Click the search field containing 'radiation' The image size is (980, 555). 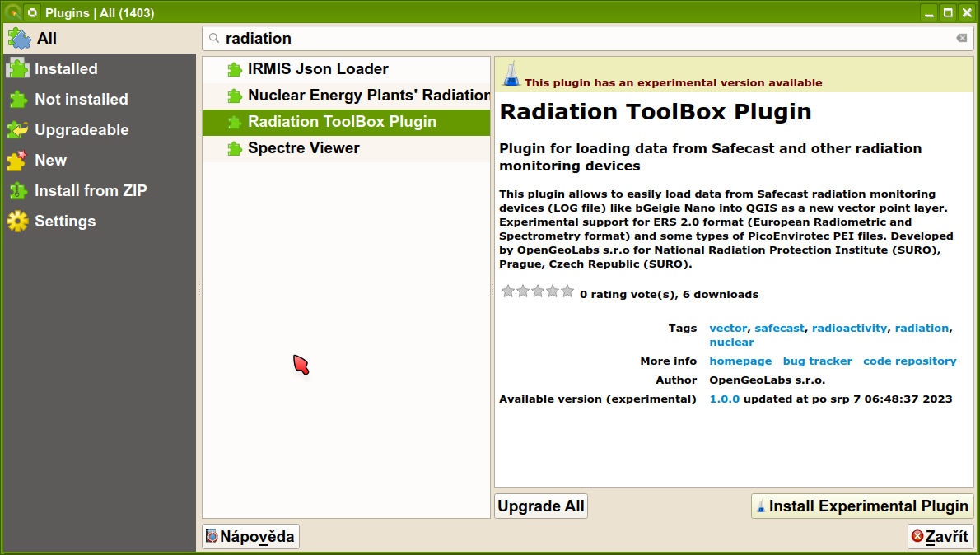587,38
